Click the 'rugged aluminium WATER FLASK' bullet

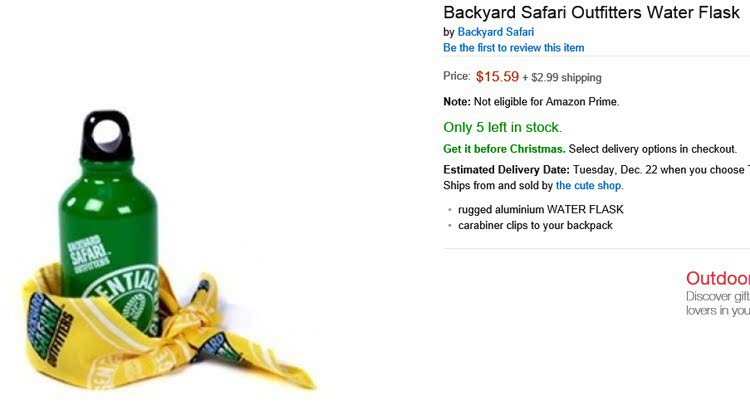pyautogui.click(x=541, y=210)
